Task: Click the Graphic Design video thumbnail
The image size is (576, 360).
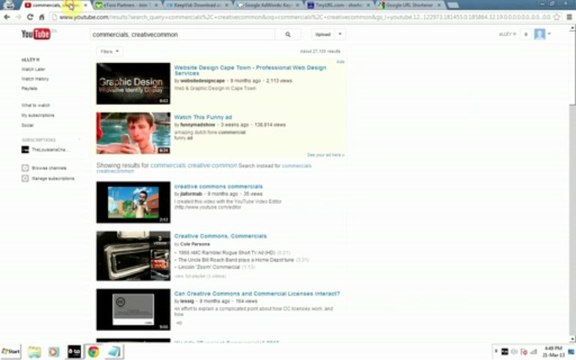Action: [x=133, y=83]
